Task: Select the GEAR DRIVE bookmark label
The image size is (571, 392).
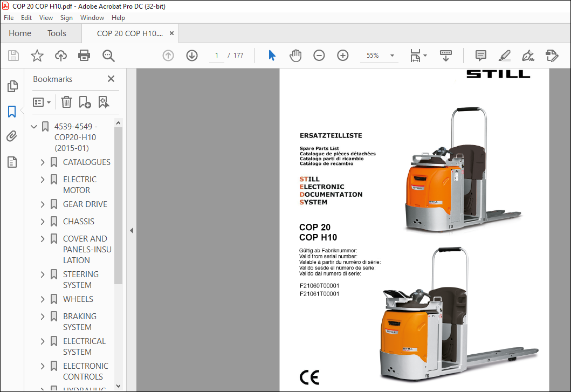Action: click(x=85, y=204)
